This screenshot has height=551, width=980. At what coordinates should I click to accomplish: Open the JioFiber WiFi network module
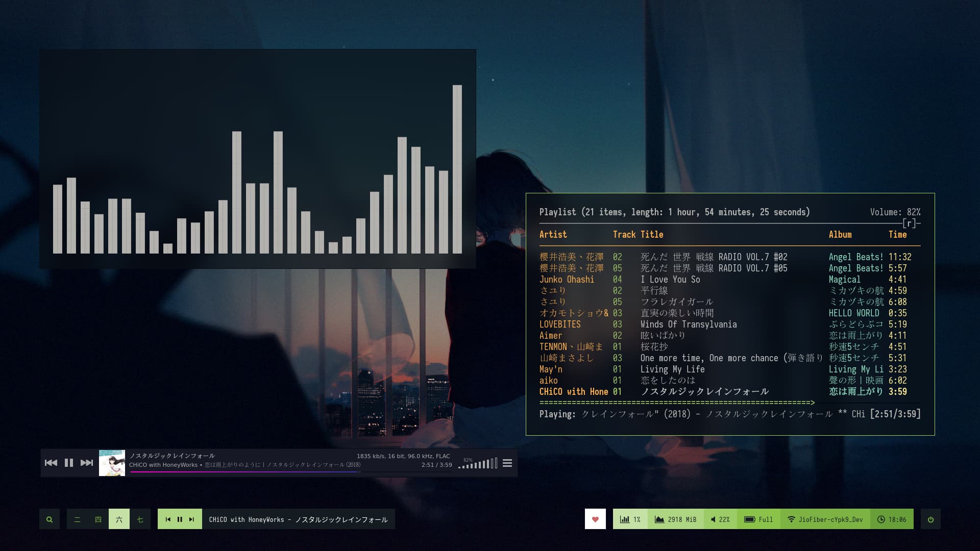coord(825,519)
